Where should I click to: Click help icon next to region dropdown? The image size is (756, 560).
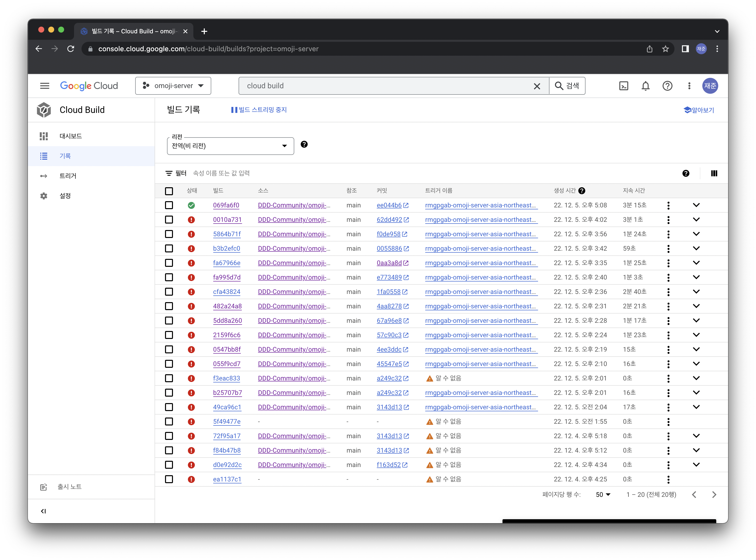pyautogui.click(x=304, y=144)
